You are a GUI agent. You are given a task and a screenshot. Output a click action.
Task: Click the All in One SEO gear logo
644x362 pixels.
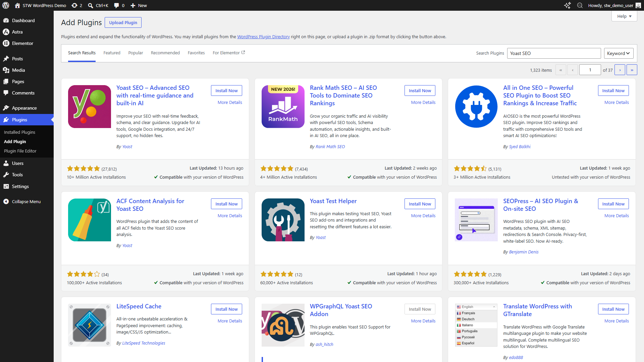click(x=476, y=107)
